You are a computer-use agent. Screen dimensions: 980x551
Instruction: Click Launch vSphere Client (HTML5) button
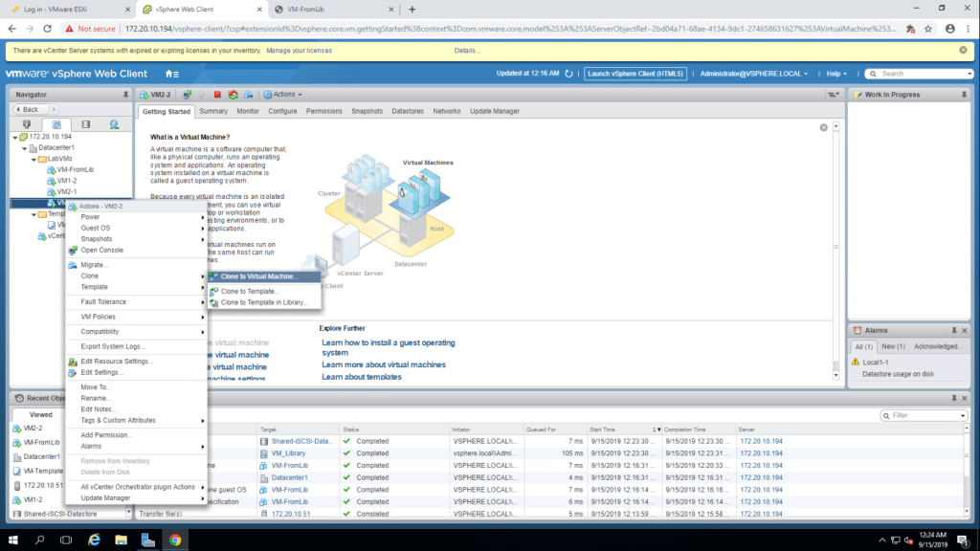tap(635, 74)
